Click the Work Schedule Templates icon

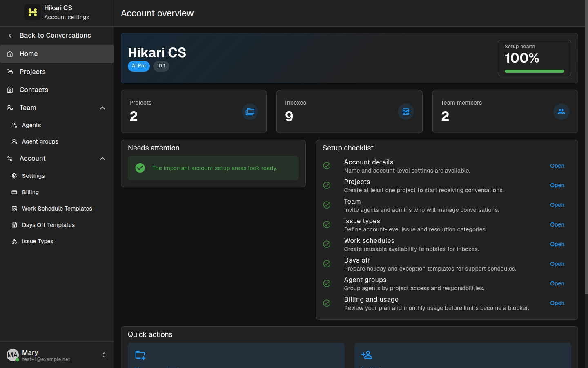pyautogui.click(x=14, y=209)
